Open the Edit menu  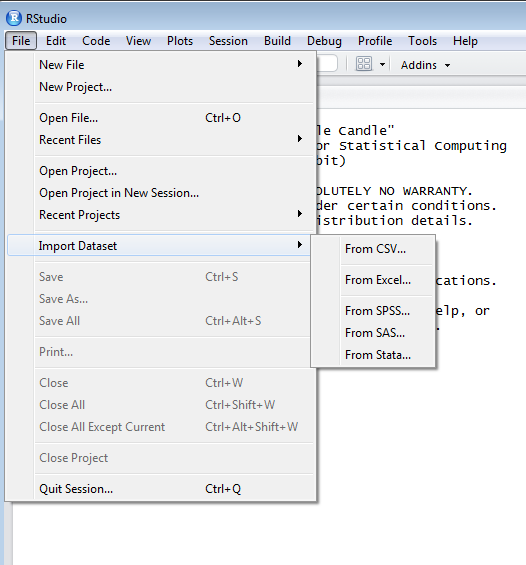pos(56,41)
